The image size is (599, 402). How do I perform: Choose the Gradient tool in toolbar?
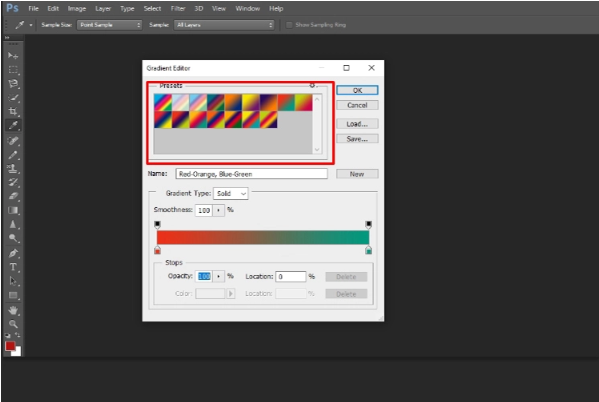(x=13, y=210)
